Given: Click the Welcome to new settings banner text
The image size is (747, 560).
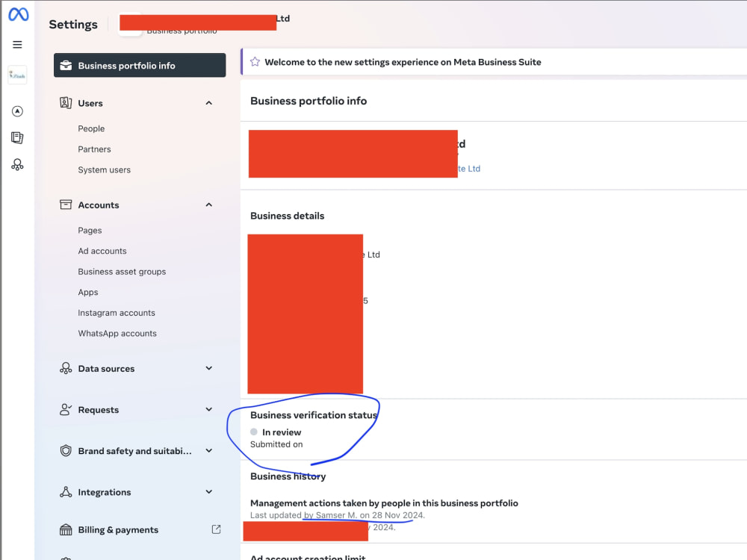Looking at the screenshot, I should tap(403, 62).
